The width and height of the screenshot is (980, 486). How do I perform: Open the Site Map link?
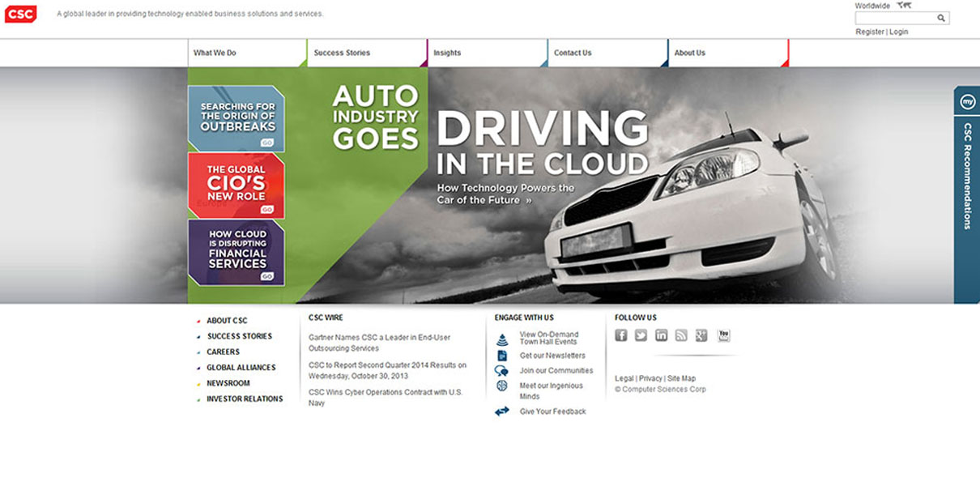(681, 379)
